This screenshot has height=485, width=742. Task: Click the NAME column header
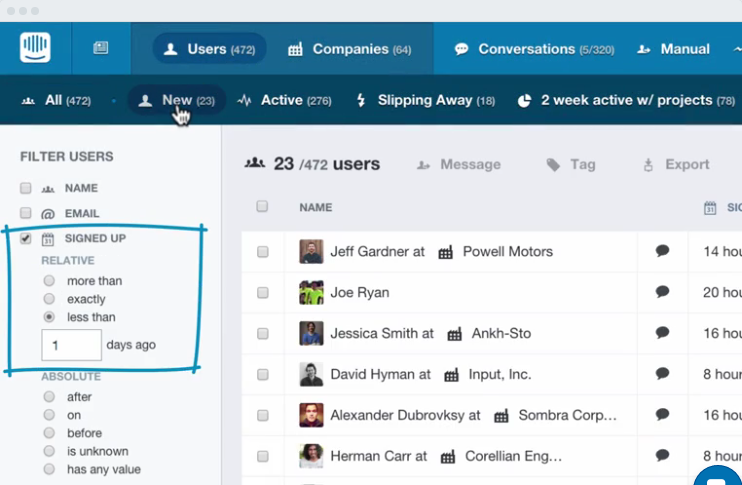tap(316, 207)
